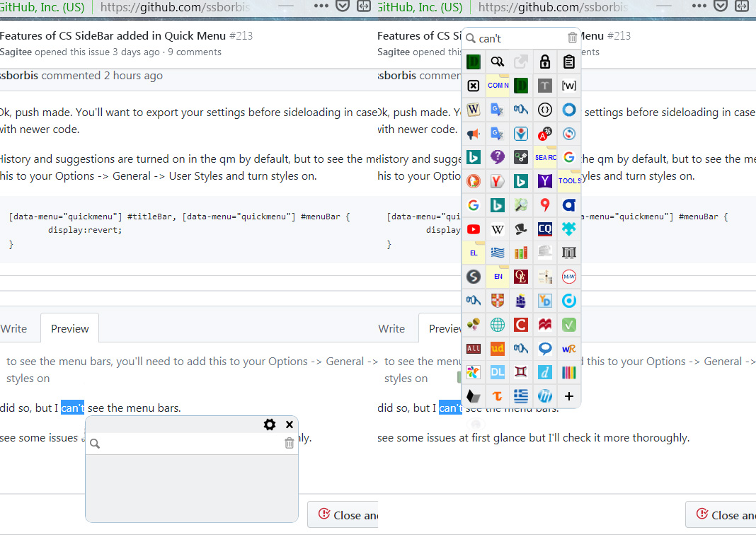The width and height of the screenshot is (756, 554).
Task: Open the COMN folder in quick menu
Action: [x=498, y=86]
